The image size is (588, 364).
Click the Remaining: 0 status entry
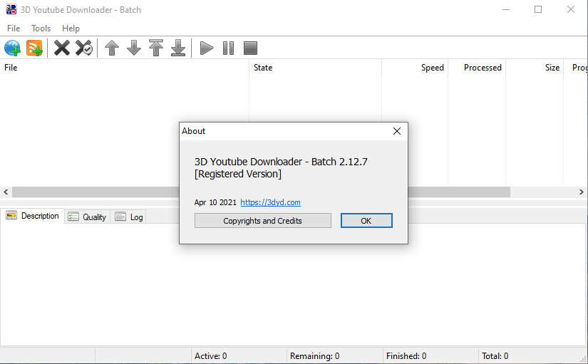coord(314,356)
